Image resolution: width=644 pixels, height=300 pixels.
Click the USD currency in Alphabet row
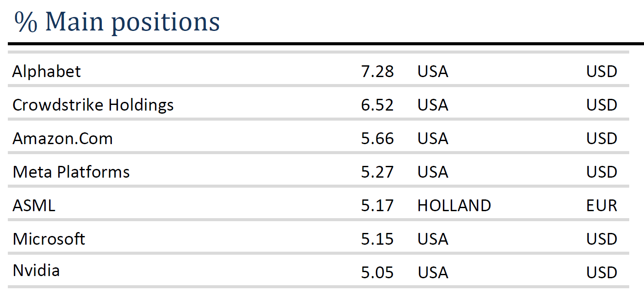(602, 71)
